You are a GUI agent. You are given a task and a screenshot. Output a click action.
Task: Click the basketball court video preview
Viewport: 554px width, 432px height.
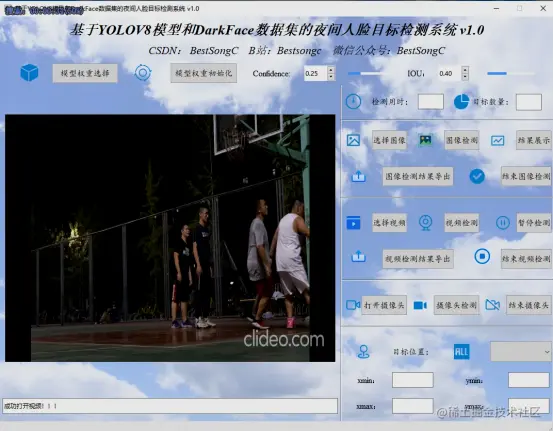tap(170, 238)
